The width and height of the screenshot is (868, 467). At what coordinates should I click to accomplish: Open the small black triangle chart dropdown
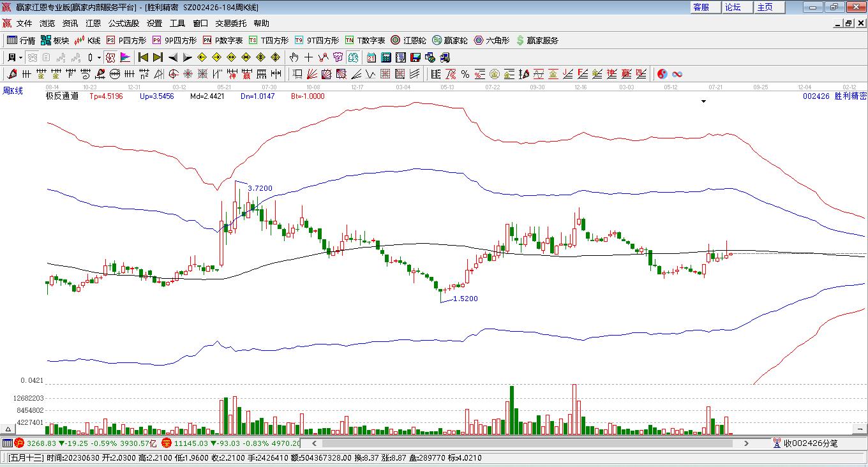pos(703,101)
